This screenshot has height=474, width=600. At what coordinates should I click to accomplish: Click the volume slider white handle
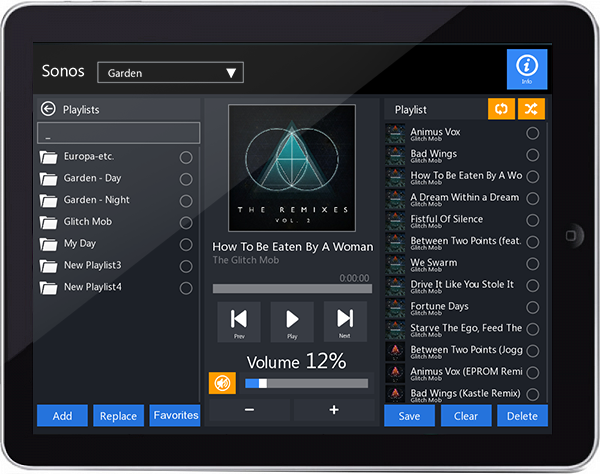click(263, 383)
